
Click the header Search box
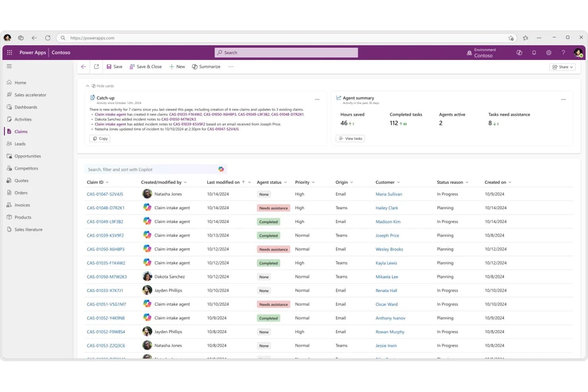286,52
